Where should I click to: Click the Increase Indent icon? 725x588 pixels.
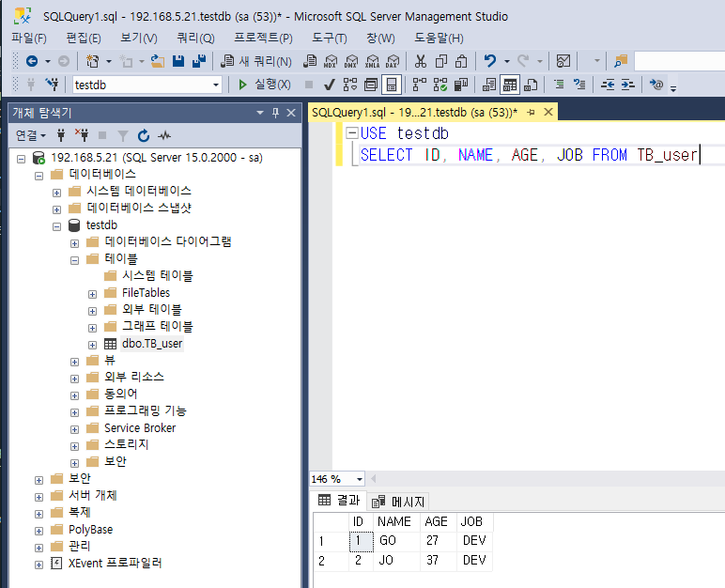pyautogui.click(x=627, y=85)
